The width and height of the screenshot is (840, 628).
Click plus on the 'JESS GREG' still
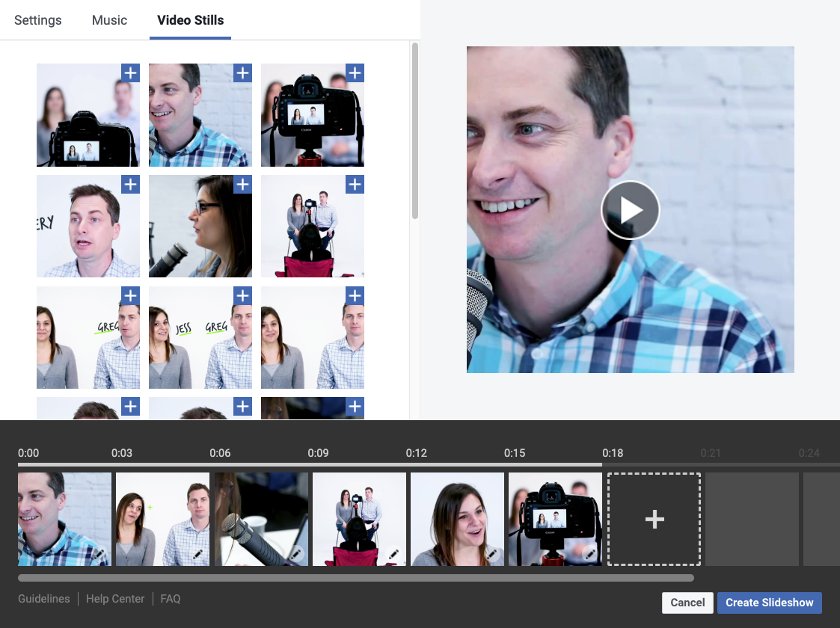pos(242,296)
